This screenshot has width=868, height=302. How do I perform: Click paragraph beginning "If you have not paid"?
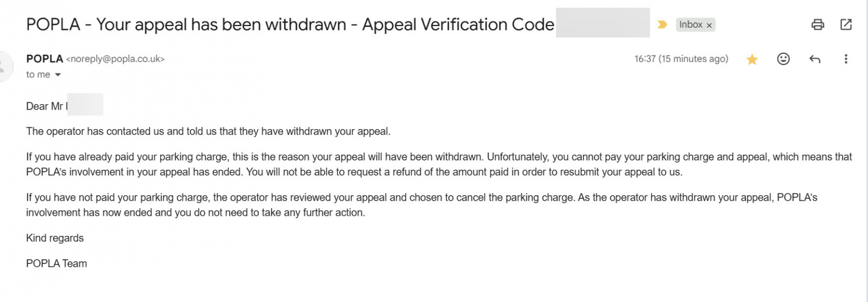coord(422,205)
